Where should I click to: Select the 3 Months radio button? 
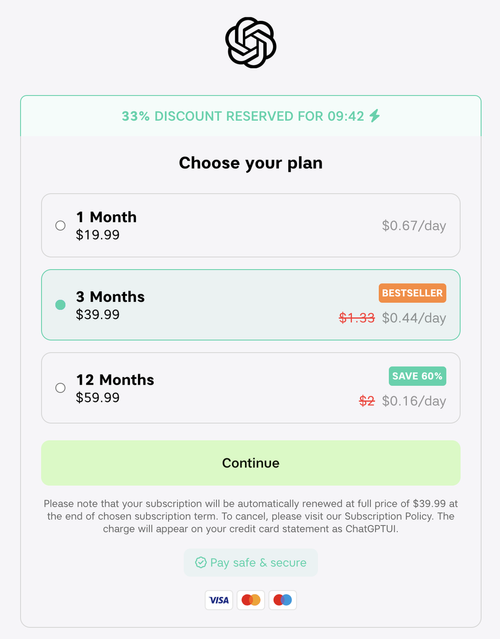pos(60,305)
